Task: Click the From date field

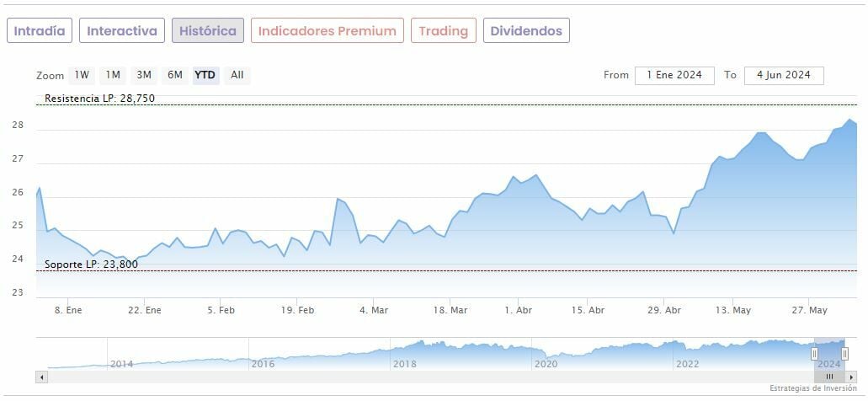Action: coord(674,75)
